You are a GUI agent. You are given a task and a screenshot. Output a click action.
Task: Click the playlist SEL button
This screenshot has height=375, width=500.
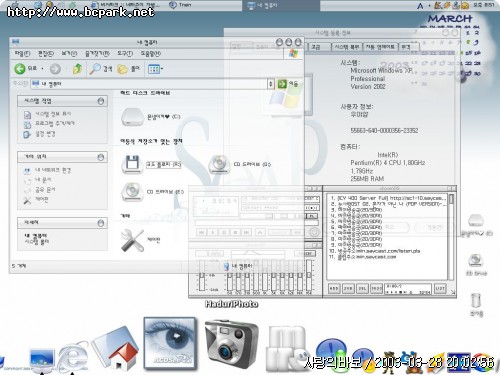[x=362, y=289]
